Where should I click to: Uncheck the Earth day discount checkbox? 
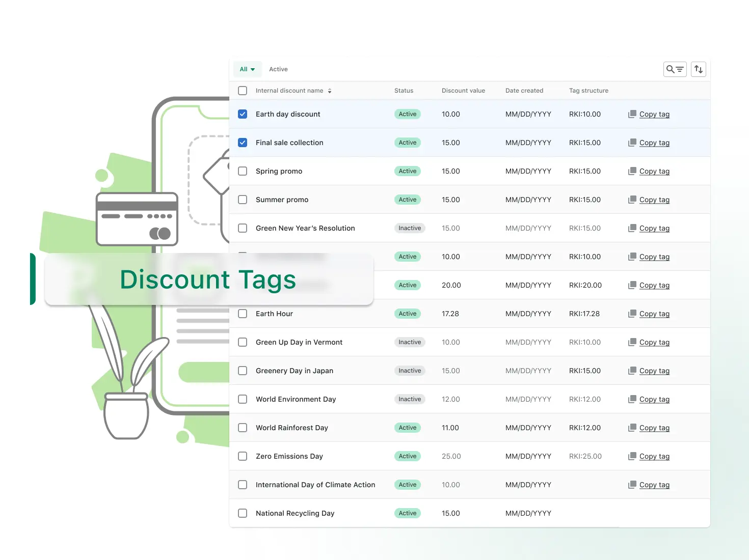click(x=243, y=114)
